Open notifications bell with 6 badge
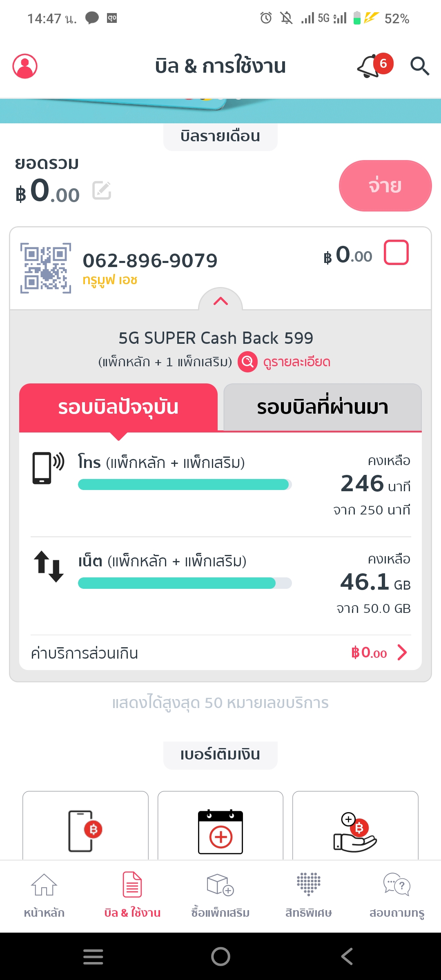The image size is (441, 980). tap(372, 66)
